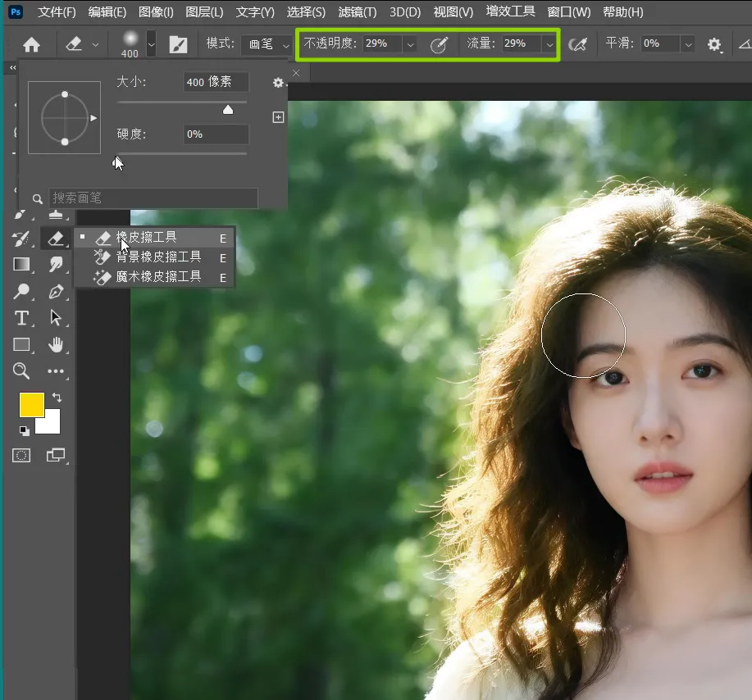The width and height of the screenshot is (752, 700).
Task: Toggle pressure for opacity button
Action: (440, 45)
